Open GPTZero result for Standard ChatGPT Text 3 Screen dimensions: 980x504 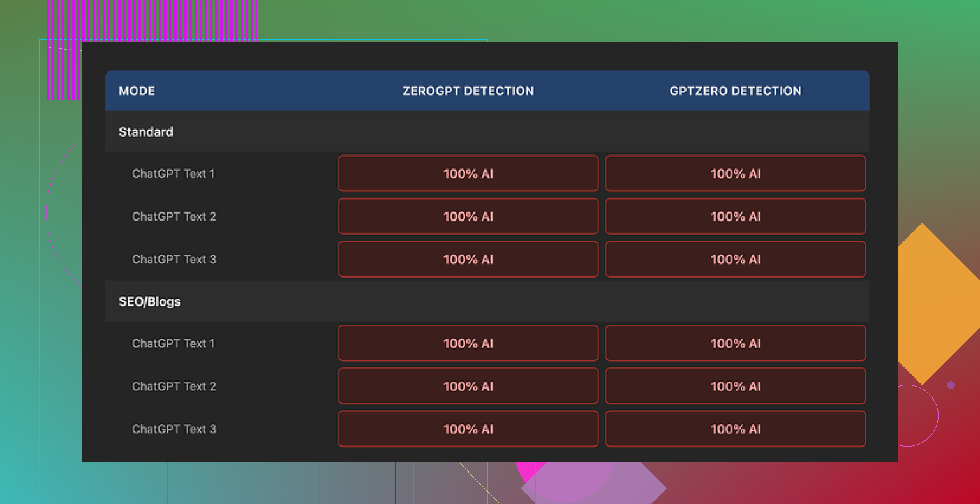735,259
